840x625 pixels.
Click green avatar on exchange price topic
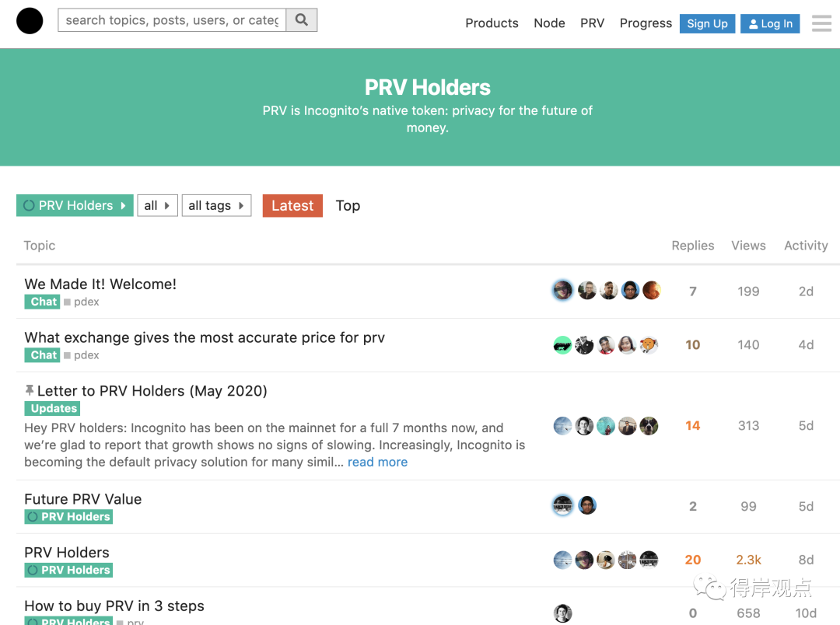tap(562, 345)
